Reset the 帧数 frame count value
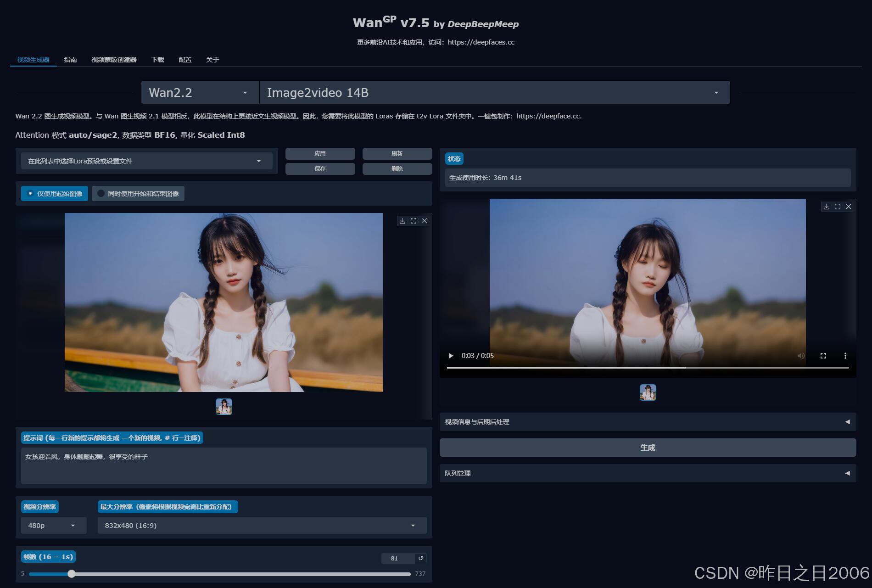Viewport: 872px width, 588px height. (421, 558)
